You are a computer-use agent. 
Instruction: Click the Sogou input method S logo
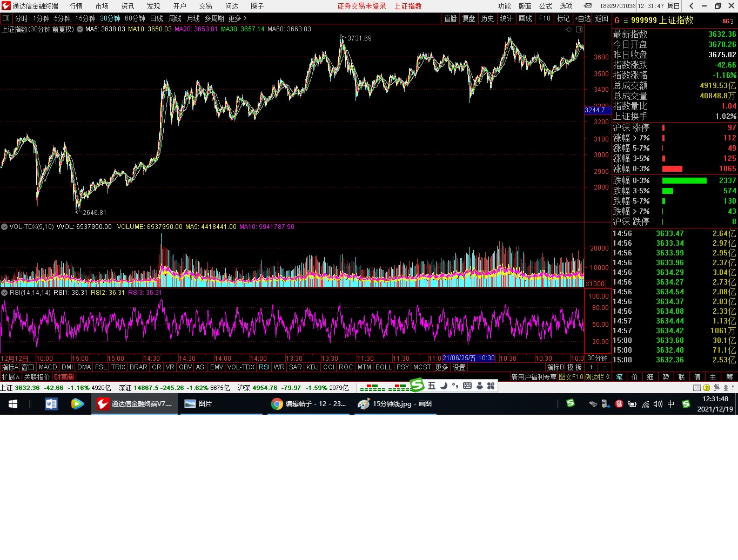click(417, 385)
